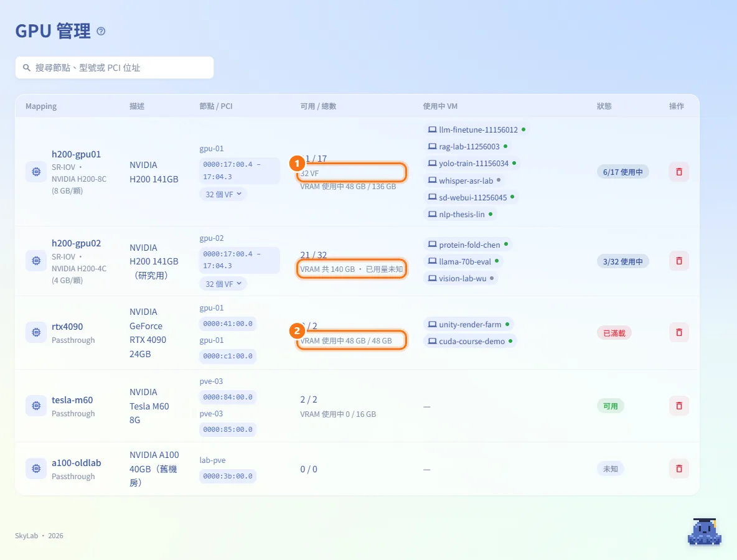Click the chip icon for h200-gpu02
This screenshot has width=737, height=560.
click(36, 261)
